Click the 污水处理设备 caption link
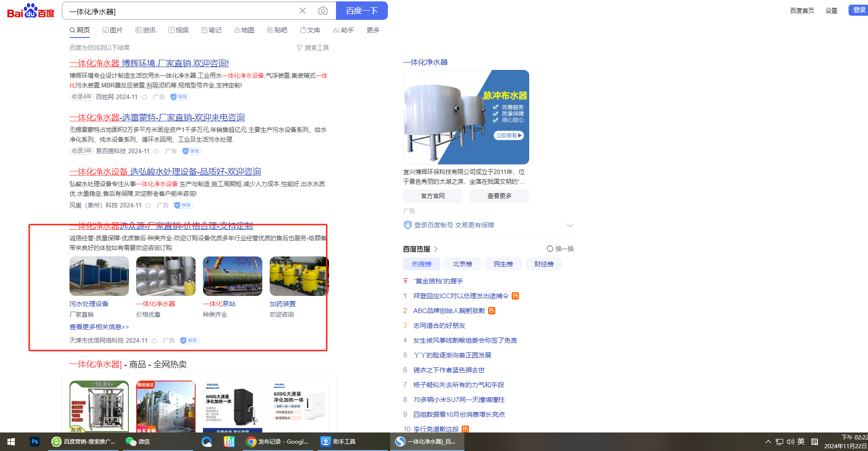This screenshot has width=868, height=451. click(89, 304)
